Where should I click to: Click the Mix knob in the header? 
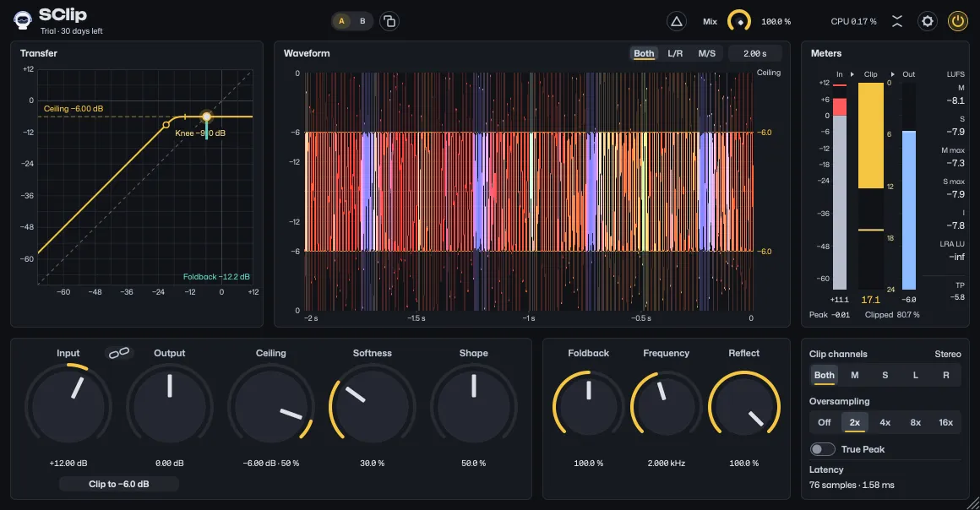[x=739, y=21]
